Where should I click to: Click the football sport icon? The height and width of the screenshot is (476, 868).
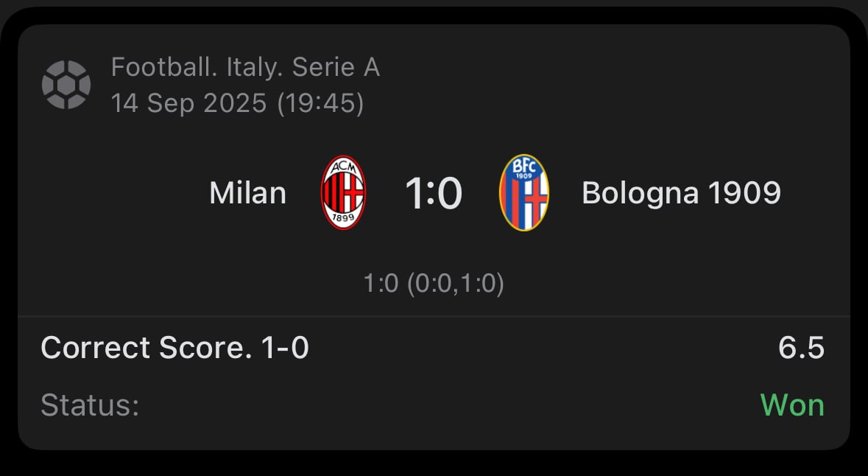click(x=66, y=85)
